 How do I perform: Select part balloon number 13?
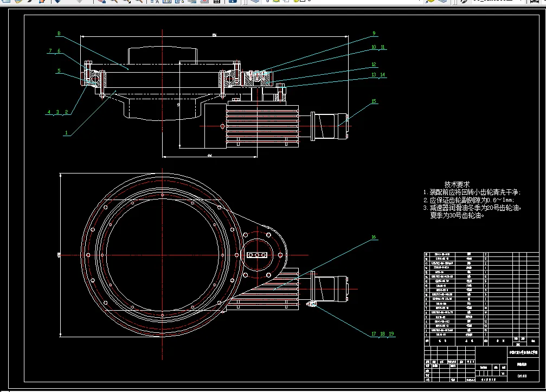click(374, 75)
